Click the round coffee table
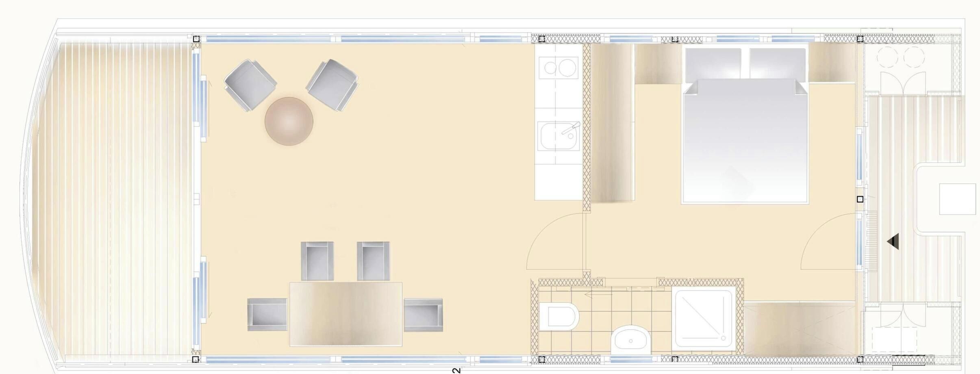The image size is (980, 374). click(289, 121)
